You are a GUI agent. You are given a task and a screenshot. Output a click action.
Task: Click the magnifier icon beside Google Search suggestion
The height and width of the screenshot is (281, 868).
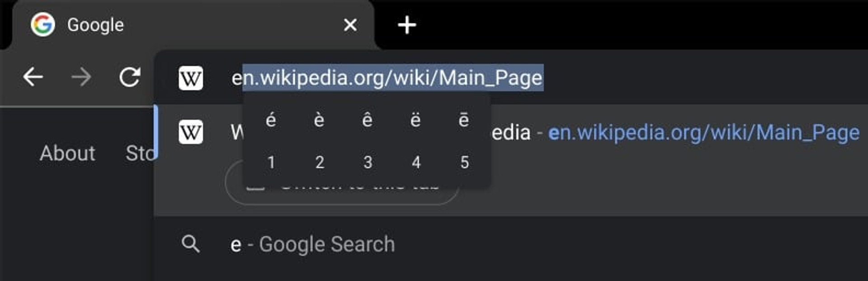pos(191,244)
